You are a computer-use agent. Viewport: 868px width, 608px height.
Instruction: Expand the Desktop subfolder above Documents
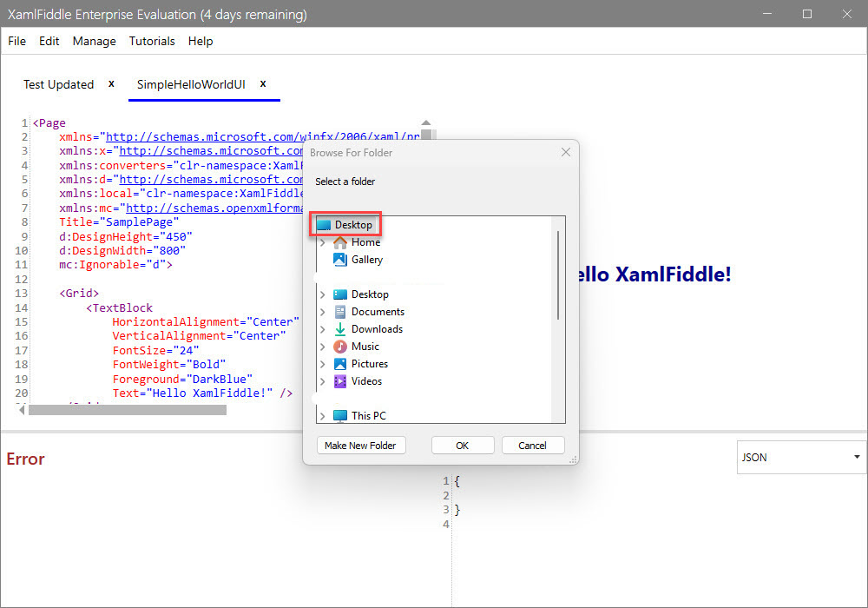click(323, 294)
